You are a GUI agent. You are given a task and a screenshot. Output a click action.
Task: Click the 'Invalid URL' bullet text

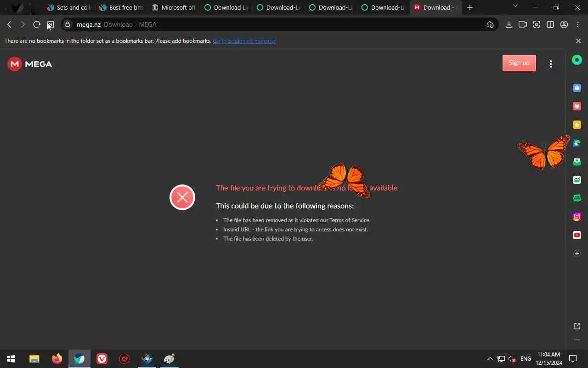coord(295,230)
